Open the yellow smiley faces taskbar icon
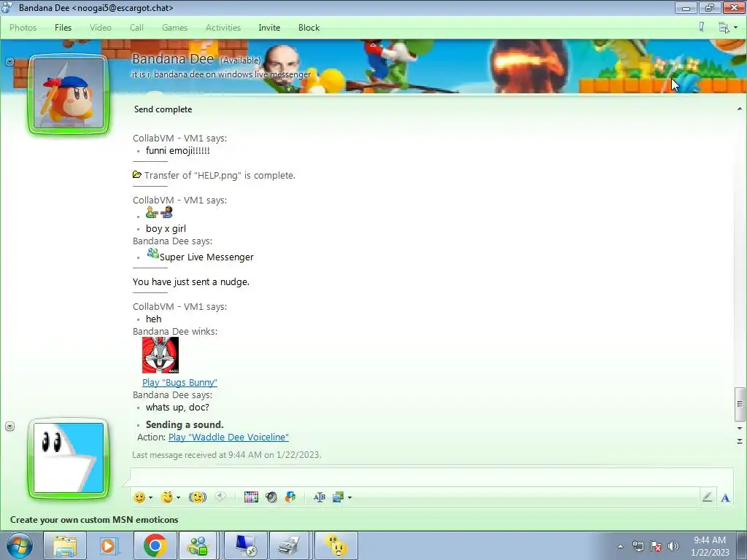747x560 pixels. 336,545
